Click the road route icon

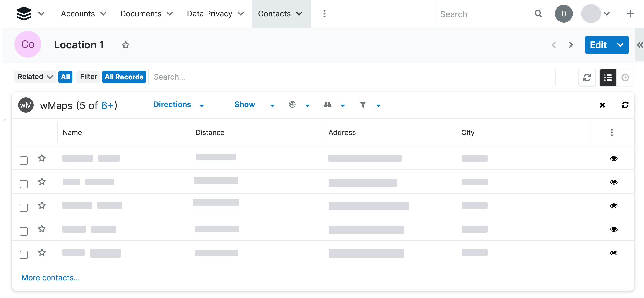tap(327, 105)
